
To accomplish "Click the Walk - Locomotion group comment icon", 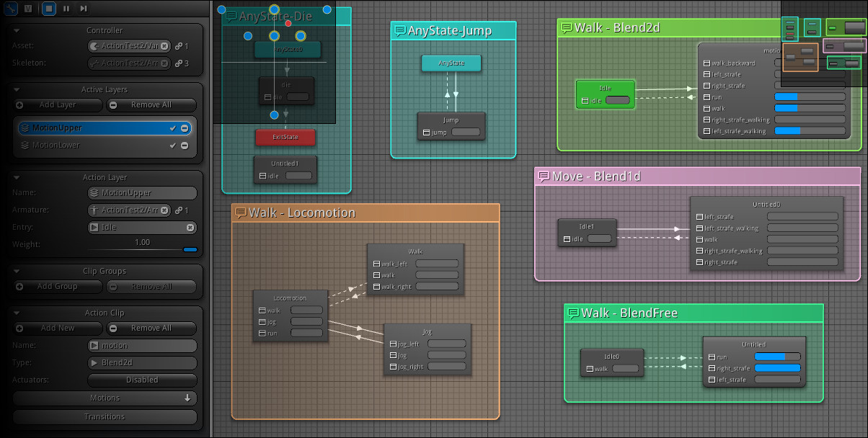I will (x=241, y=213).
